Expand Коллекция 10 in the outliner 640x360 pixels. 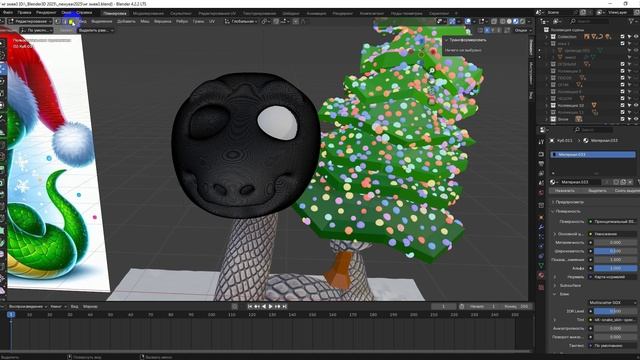[x=547, y=105]
